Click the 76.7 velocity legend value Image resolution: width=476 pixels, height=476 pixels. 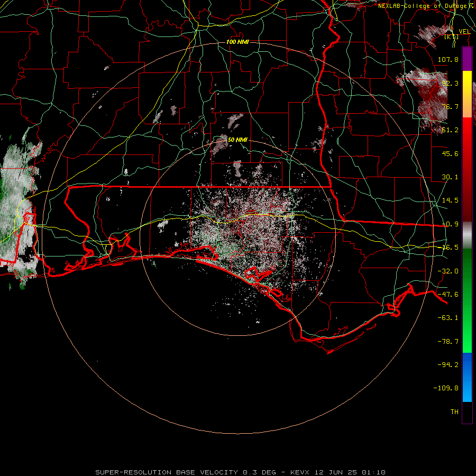pos(450,106)
